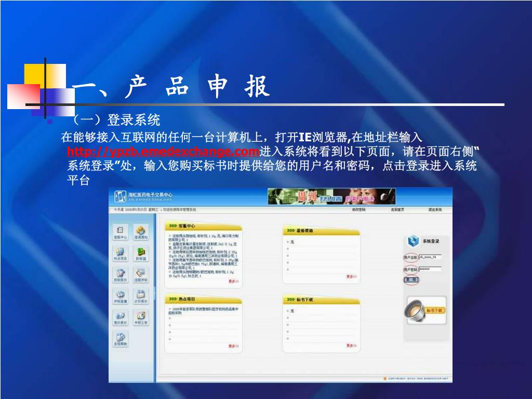This screenshot has height=399, width=532.
Task: Click the 用户名称 input field
Action: [x=430, y=257]
